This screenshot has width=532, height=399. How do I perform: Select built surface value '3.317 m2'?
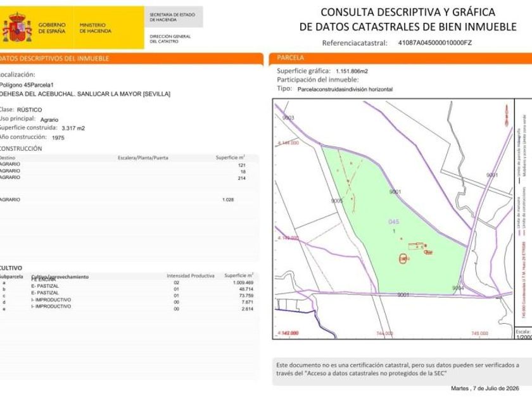[x=73, y=128]
